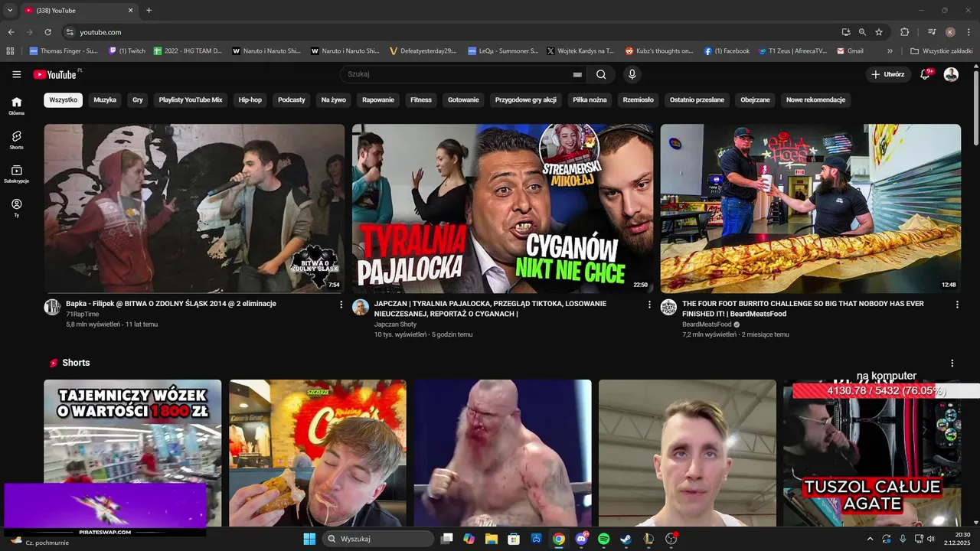Open the Tajemniczy wózek Short thumbnail
This screenshot has height=551, width=980.
point(132,452)
